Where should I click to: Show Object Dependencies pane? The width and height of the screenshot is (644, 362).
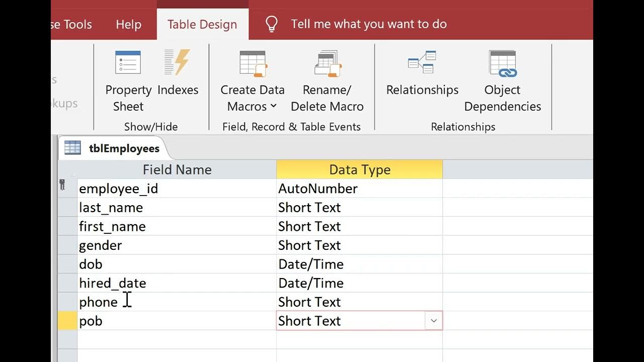(502, 80)
